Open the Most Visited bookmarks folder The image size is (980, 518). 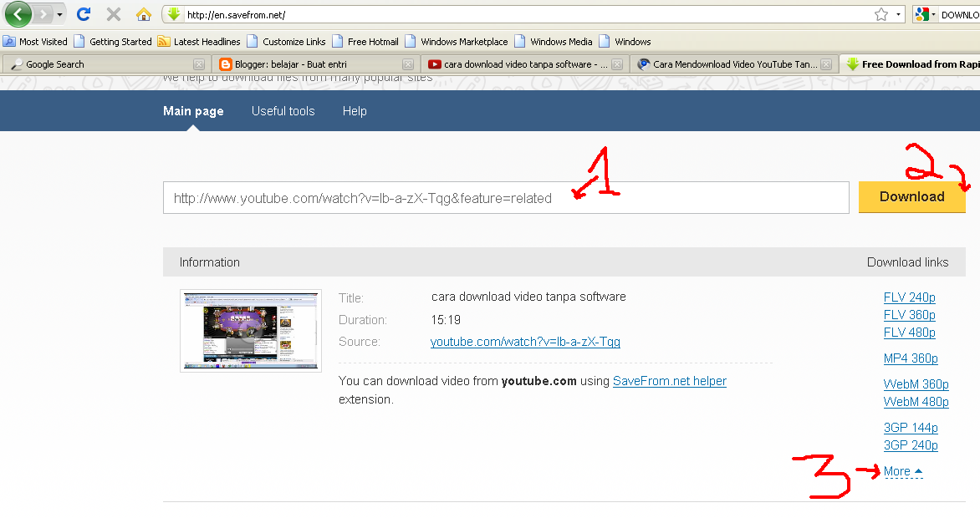click(x=35, y=41)
